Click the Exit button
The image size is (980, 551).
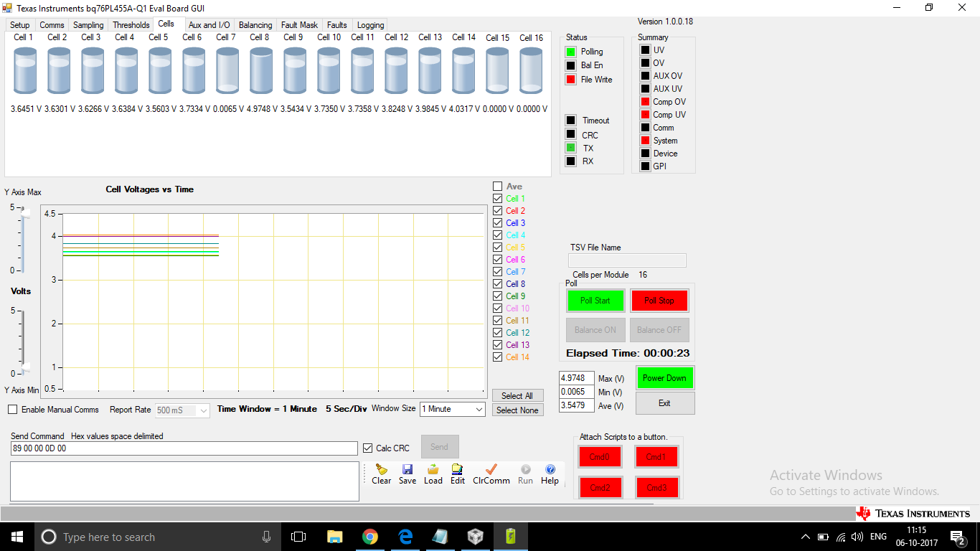coord(664,403)
